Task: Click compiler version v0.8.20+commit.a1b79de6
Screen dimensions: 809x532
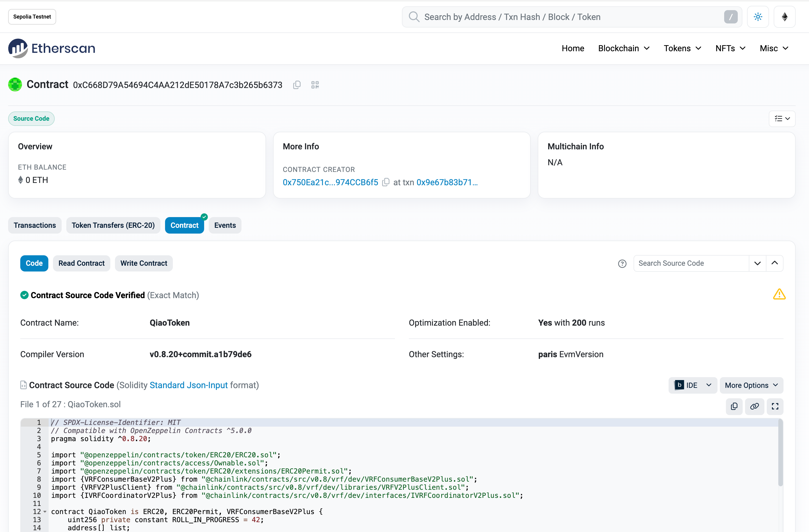Action: 201,354
